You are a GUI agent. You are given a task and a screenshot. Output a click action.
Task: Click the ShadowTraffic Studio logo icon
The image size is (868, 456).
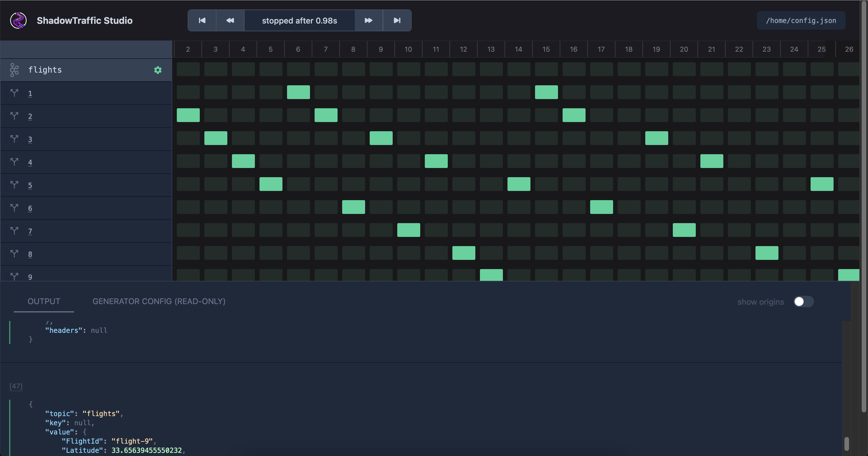coord(18,21)
